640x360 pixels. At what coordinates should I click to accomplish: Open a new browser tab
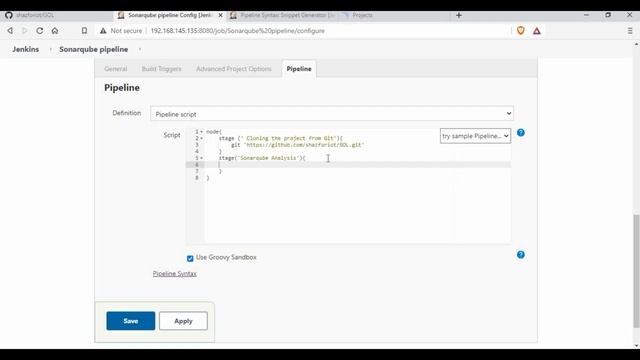pos(459,15)
